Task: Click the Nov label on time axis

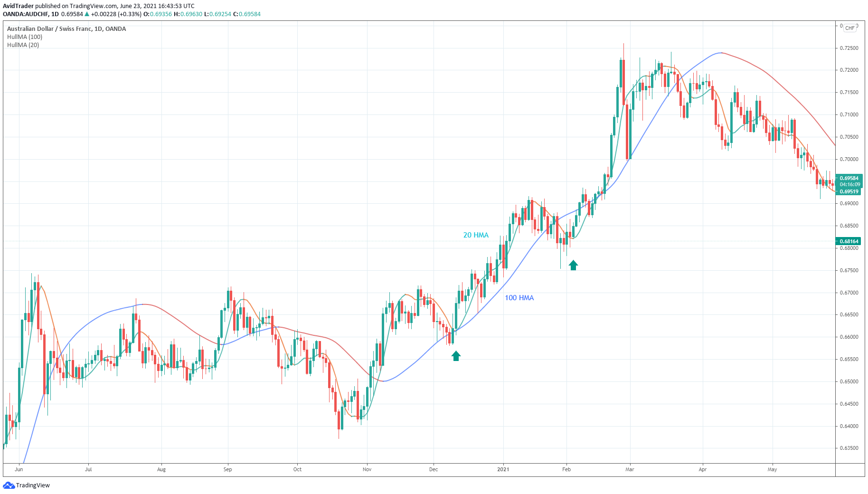Action: point(367,469)
